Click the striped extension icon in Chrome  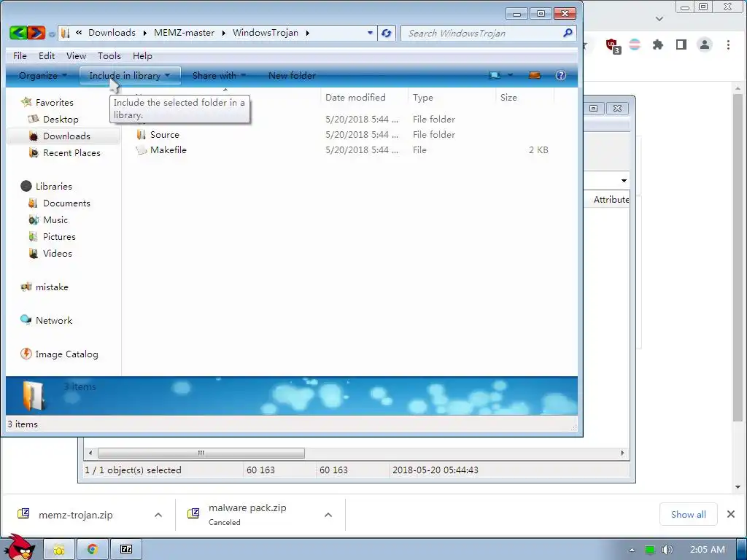[635, 44]
